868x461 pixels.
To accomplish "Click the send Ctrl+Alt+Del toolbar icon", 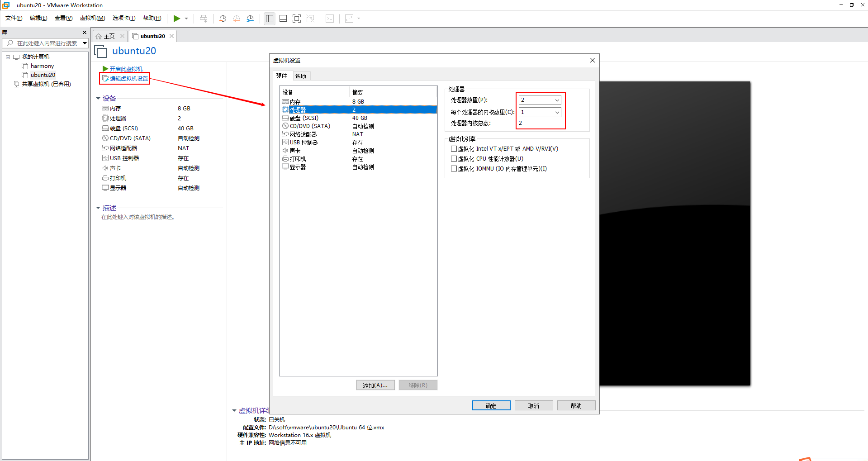I will tap(204, 19).
